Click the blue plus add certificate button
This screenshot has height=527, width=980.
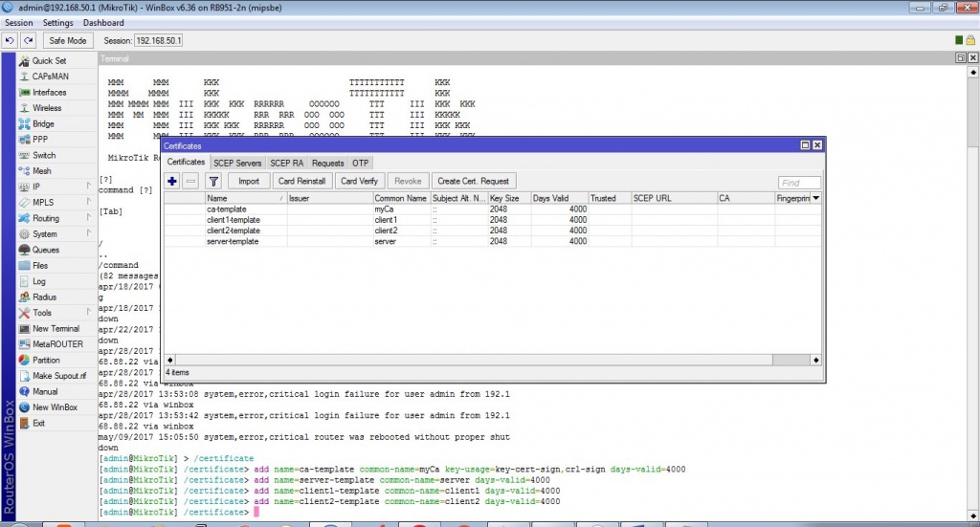click(x=172, y=181)
